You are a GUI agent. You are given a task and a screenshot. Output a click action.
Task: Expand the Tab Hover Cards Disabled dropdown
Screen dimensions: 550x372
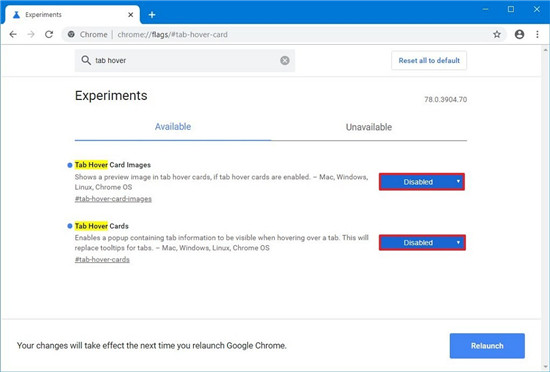click(x=422, y=243)
